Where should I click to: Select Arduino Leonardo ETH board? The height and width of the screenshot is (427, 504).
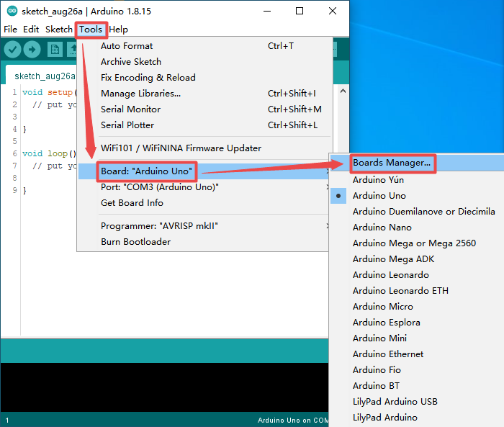point(417,291)
